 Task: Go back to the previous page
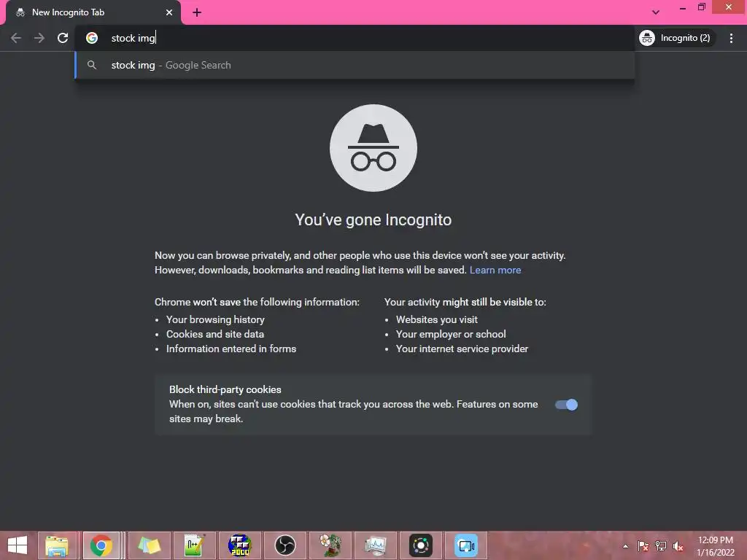coord(16,38)
